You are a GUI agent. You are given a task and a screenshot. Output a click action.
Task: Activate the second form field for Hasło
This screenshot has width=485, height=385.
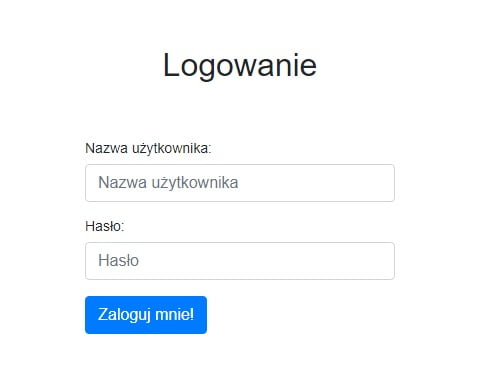pos(240,261)
